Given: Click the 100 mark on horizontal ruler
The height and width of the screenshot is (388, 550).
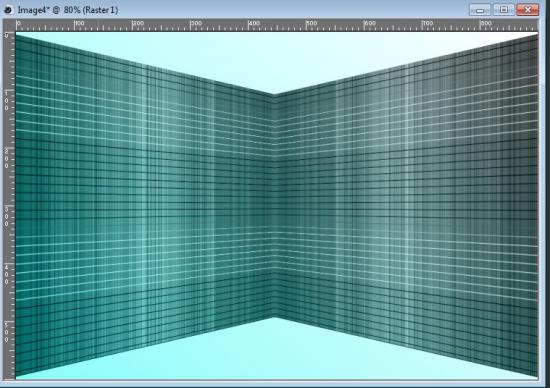Looking at the screenshot, I should pos(79,23).
